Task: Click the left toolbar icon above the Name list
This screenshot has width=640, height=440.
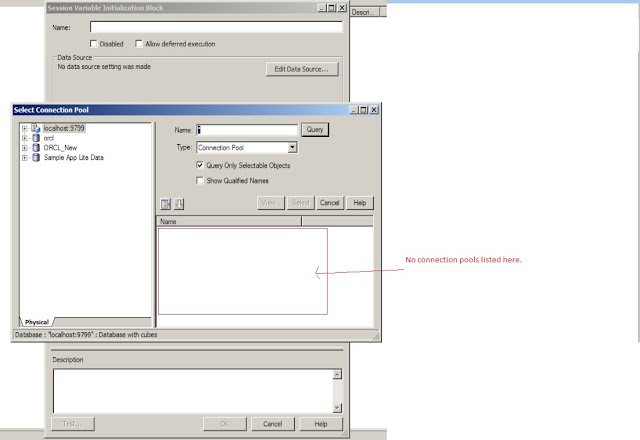Action: pyautogui.click(x=166, y=204)
